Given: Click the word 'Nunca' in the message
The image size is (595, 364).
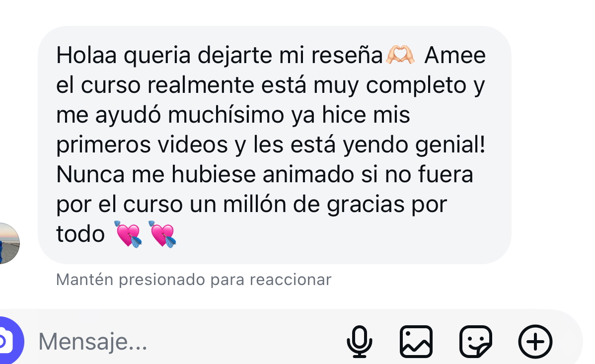Looking at the screenshot, I should click(90, 175).
